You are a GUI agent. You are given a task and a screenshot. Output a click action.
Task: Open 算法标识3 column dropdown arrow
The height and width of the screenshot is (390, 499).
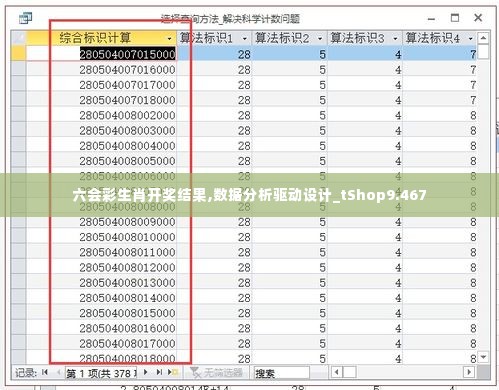(395, 39)
